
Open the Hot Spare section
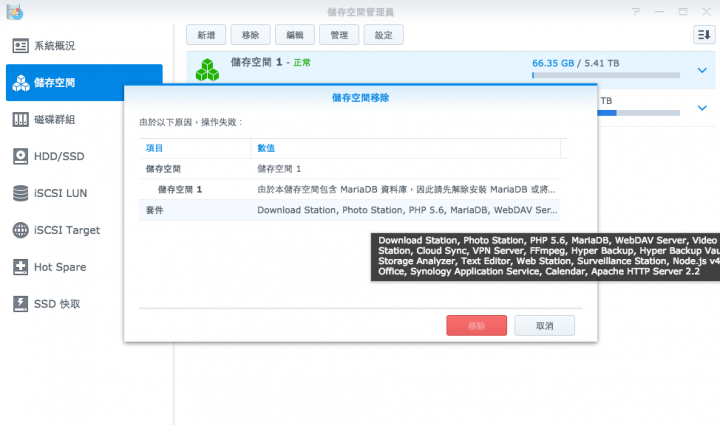click(x=65, y=267)
